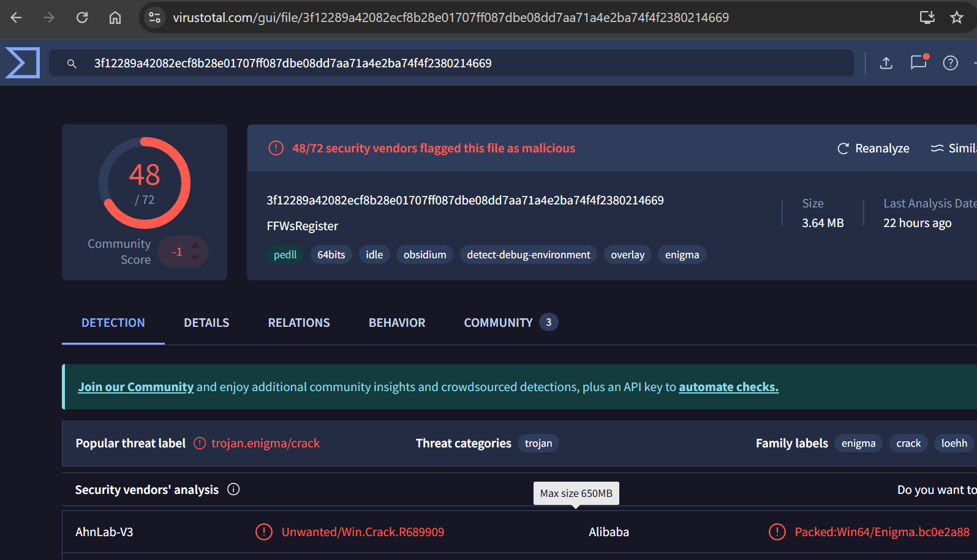Click install app icon in address bar
This screenshot has width=977, height=560.
pyautogui.click(x=927, y=18)
